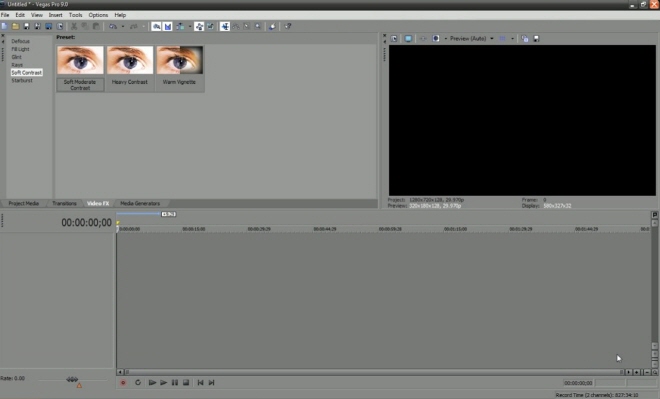
Task: Toggle Automatic Crossfades button
Action: [168, 26]
